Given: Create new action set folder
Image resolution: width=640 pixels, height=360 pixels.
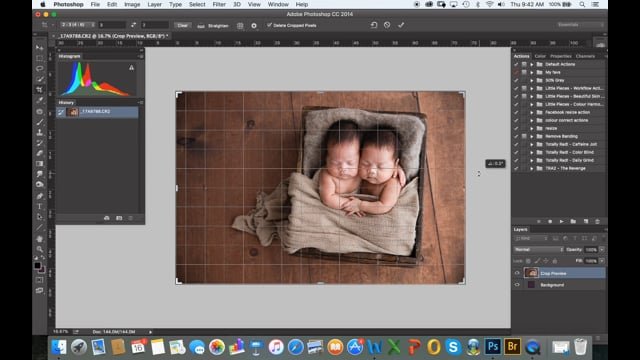Looking at the screenshot, I should (x=573, y=221).
